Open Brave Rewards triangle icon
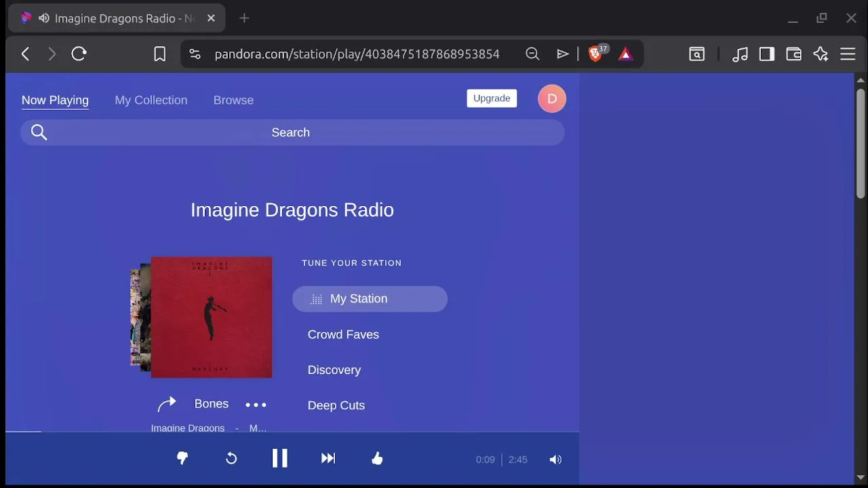Image resolution: width=868 pixels, height=488 pixels. [625, 54]
